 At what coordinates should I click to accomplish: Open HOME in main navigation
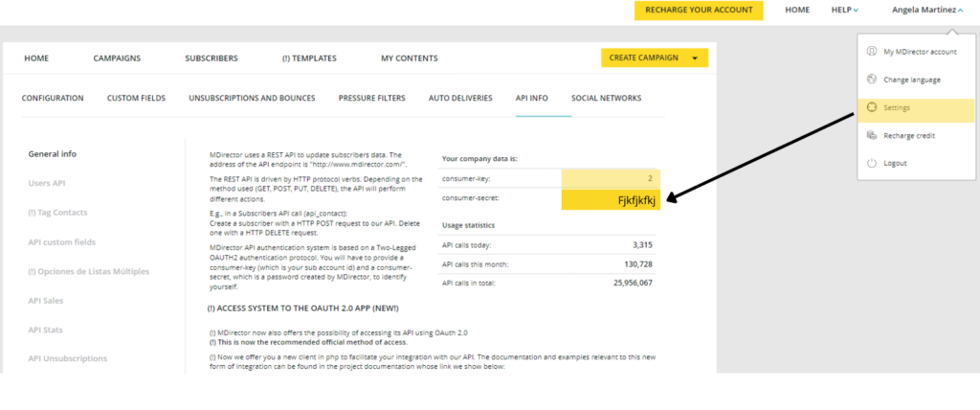(36, 58)
